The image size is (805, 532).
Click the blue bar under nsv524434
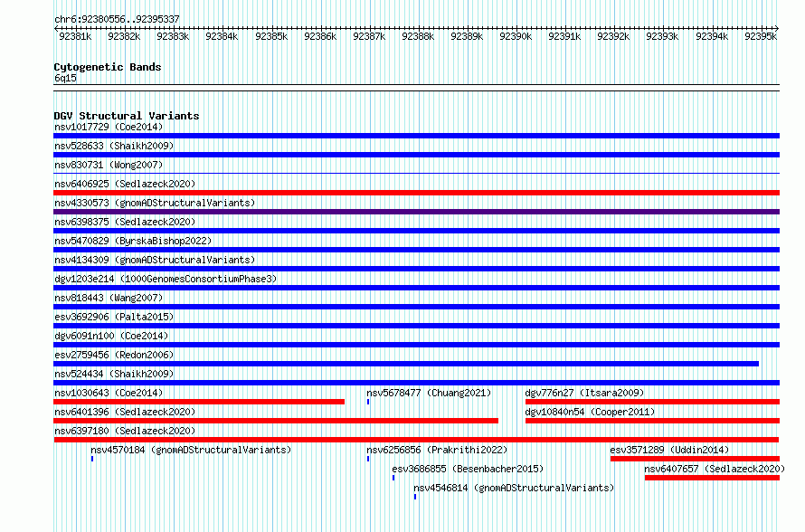416,383
